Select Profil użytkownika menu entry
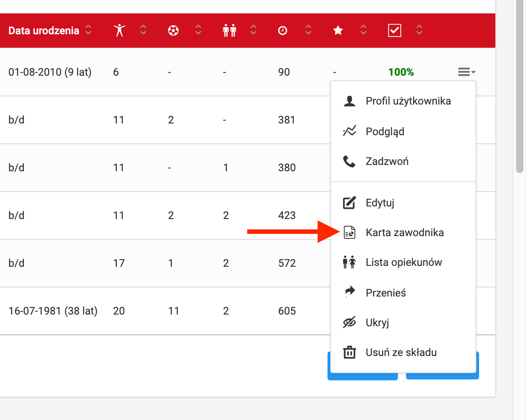526x420 pixels. pyautogui.click(x=408, y=101)
